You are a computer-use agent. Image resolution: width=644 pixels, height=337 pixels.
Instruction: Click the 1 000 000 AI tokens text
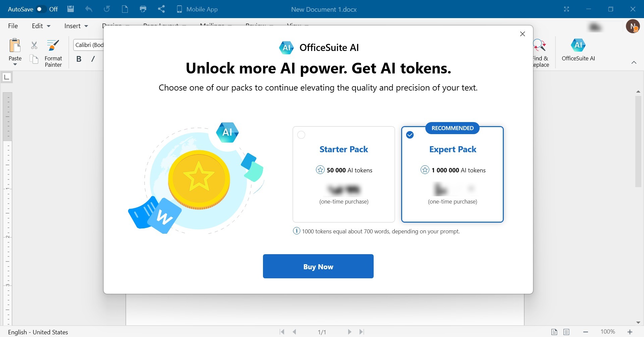pos(459,170)
